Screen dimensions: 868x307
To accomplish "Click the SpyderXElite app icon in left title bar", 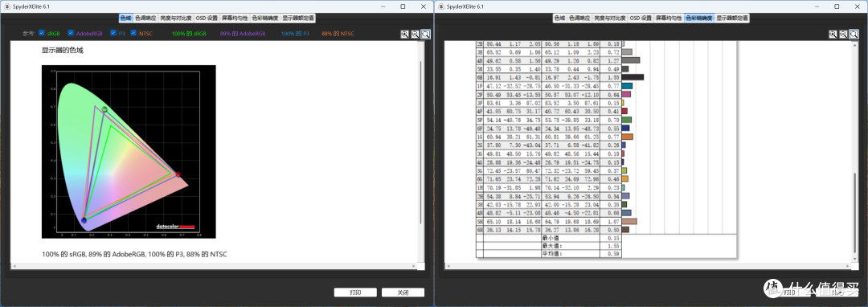I will [x=7, y=6].
